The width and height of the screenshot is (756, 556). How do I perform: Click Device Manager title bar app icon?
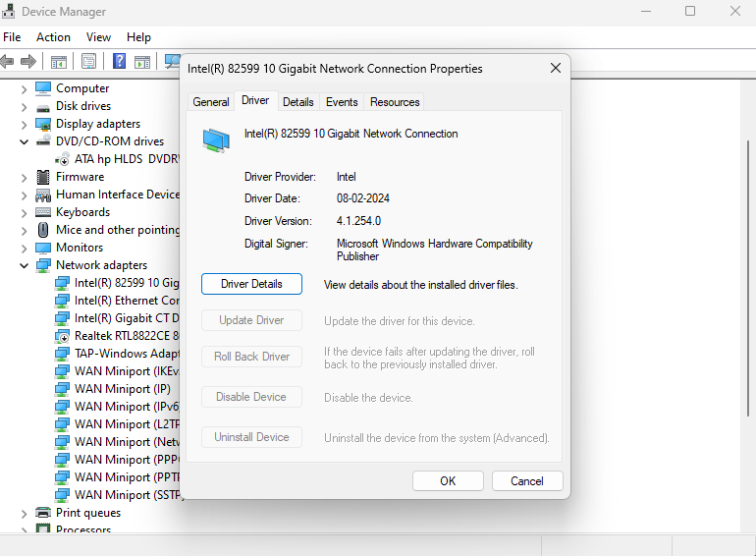(x=8, y=12)
